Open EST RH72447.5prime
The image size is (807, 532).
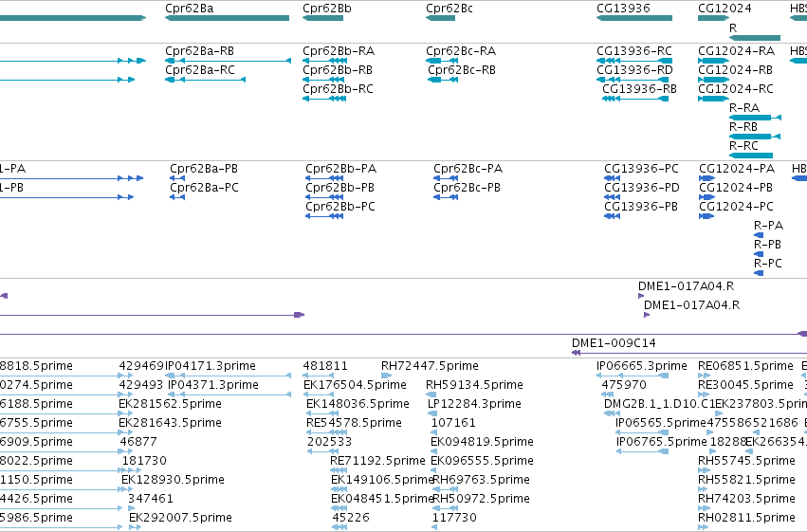(x=430, y=366)
